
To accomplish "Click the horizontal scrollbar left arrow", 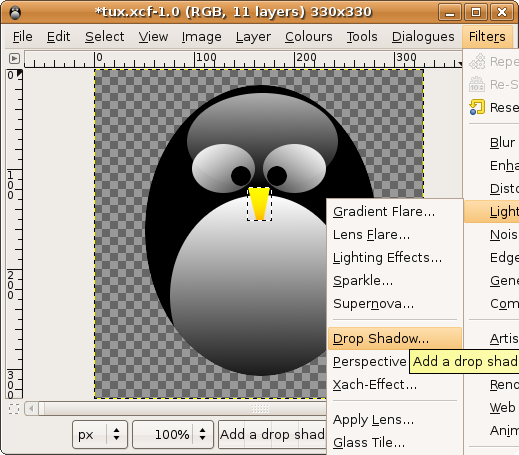I will [x=31, y=409].
